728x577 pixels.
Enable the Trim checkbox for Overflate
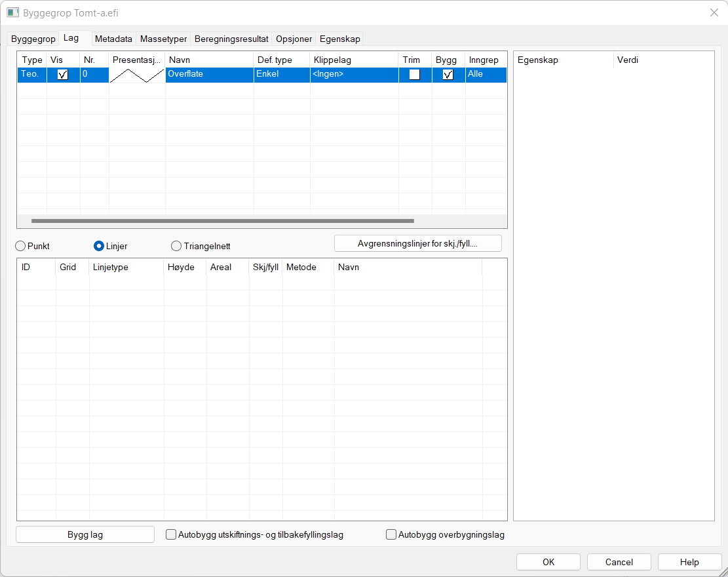coord(415,75)
